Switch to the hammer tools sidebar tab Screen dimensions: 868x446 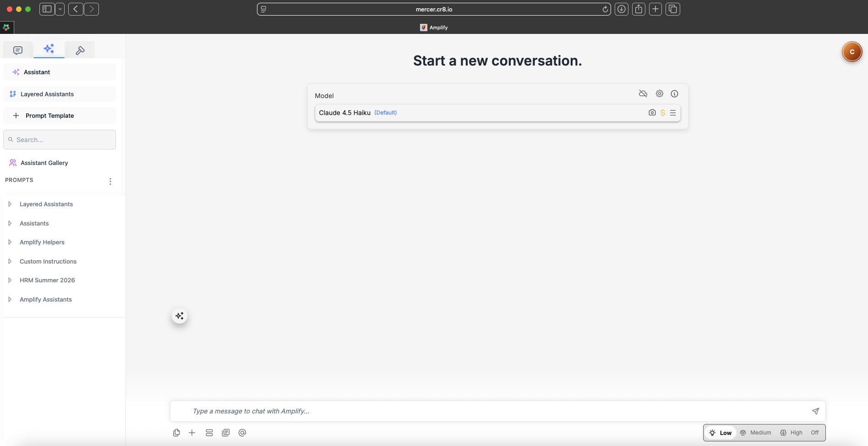pos(80,50)
